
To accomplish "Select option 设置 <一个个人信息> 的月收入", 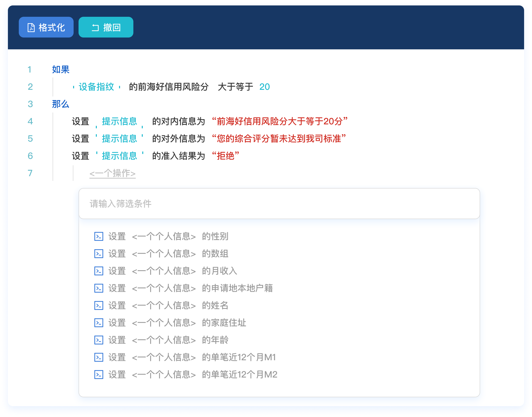I will tap(166, 271).
